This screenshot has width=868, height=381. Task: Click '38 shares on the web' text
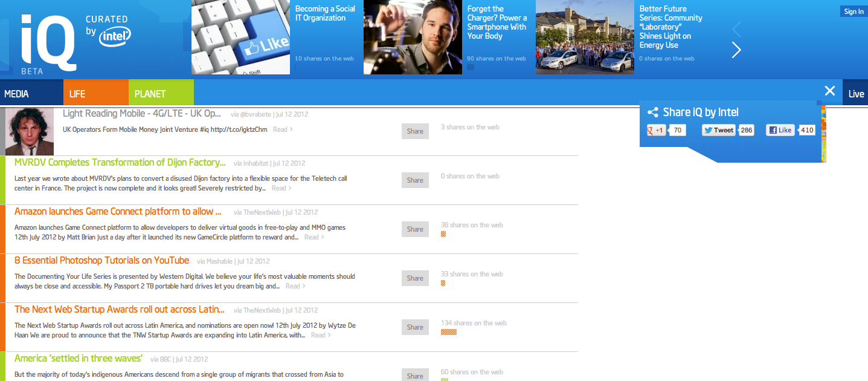(x=472, y=225)
